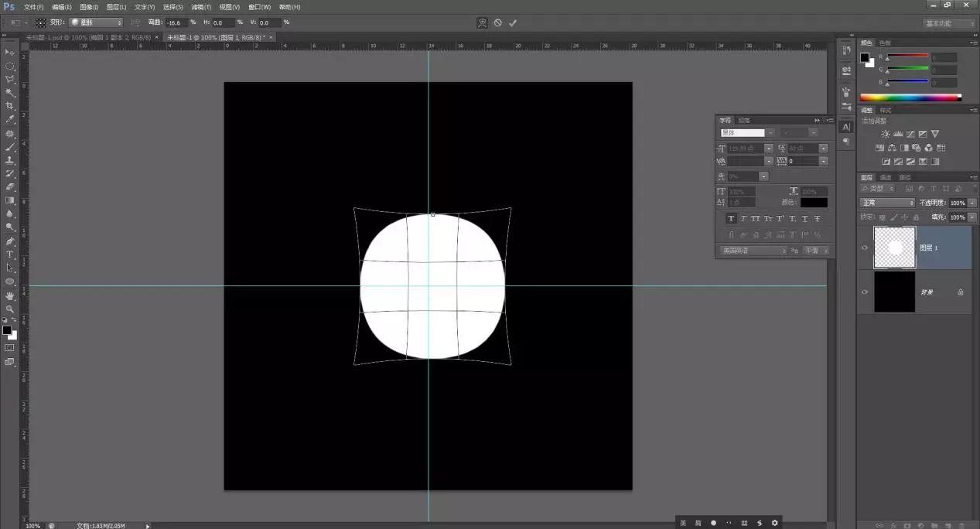Open the font size dropdown
Image resolution: width=980 pixels, height=529 pixels.
coord(769,148)
